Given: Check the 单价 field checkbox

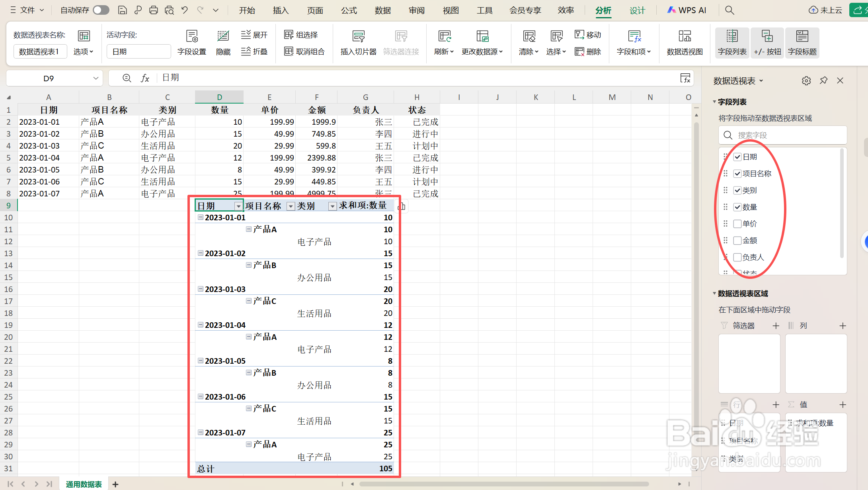Looking at the screenshot, I should [x=737, y=224].
